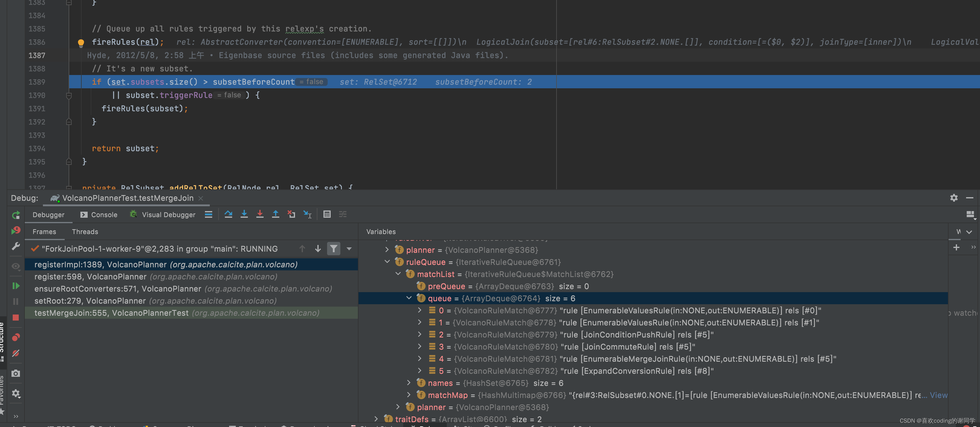
Task: Click the add watch plus button
Action: (x=956, y=247)
